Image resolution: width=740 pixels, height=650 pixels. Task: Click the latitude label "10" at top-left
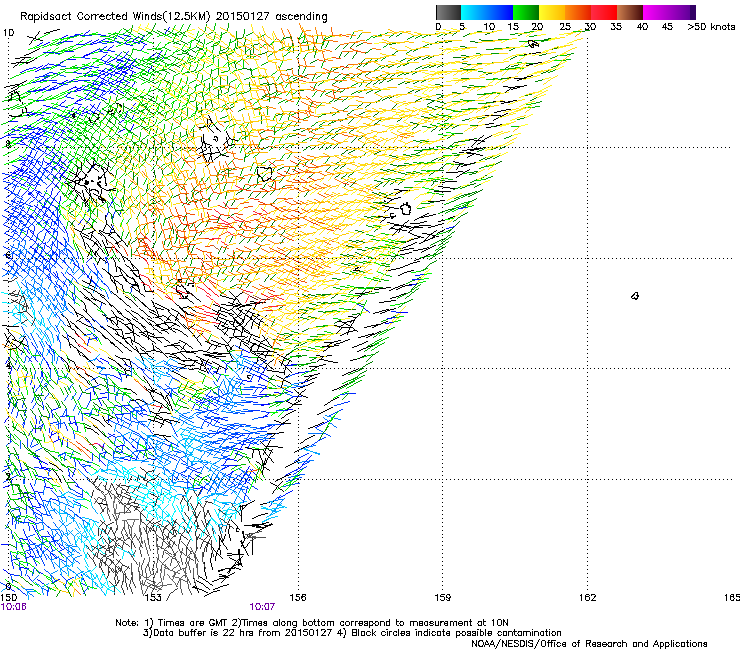(x=8, y=33)
